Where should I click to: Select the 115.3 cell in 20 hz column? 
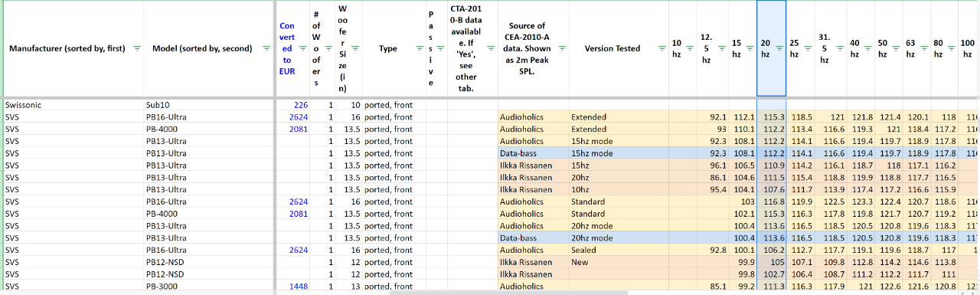(x=772, y=117)
